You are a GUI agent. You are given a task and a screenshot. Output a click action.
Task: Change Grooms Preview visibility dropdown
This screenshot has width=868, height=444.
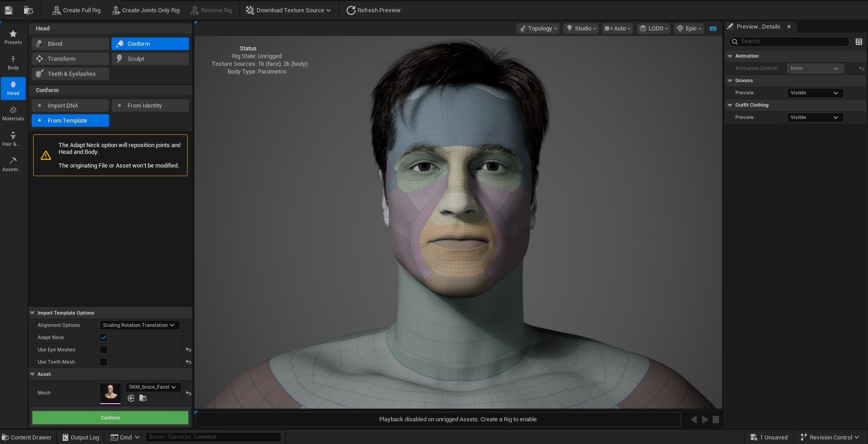click(815, 93)
